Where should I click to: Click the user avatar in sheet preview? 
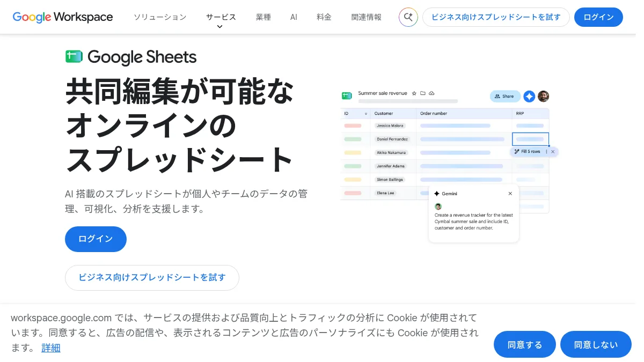(543, 97)
